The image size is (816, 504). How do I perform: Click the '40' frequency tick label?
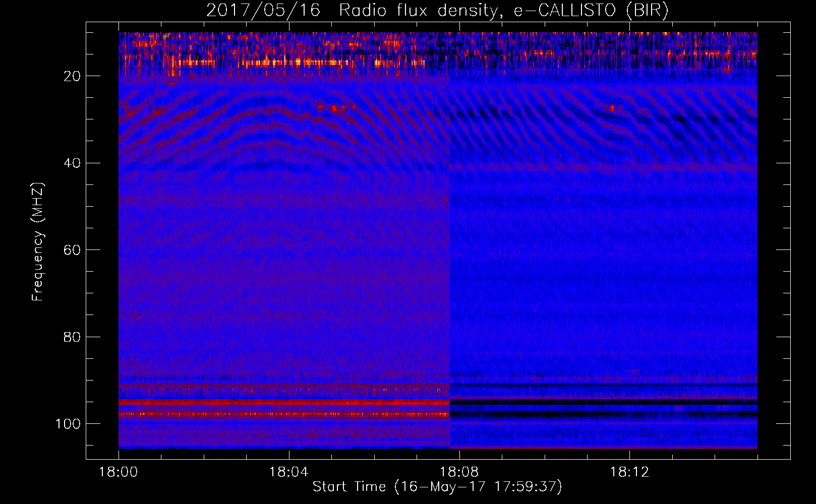point(72,163)
